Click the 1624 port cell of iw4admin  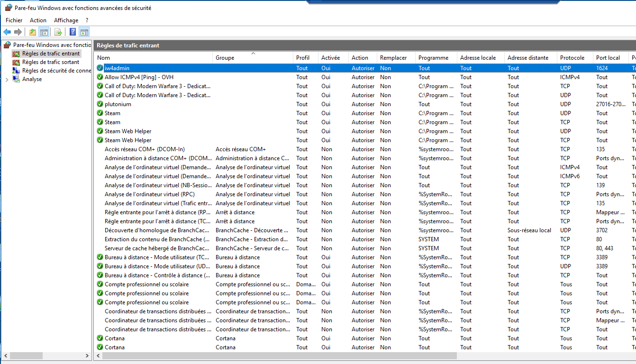602,68
